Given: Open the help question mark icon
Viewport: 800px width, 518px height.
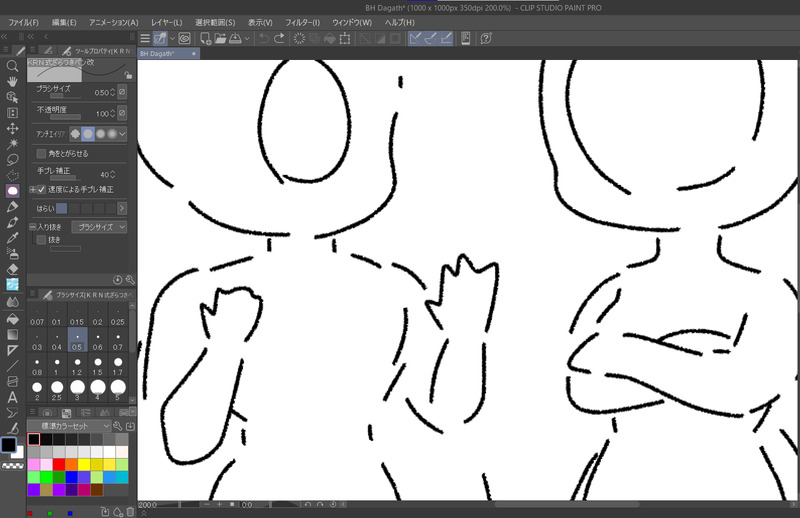Looking at the screenshot, I should pos(486,39).
